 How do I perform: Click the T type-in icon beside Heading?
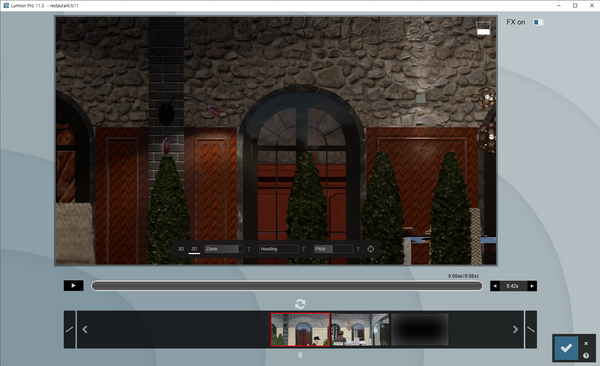(x=304, y=249)
